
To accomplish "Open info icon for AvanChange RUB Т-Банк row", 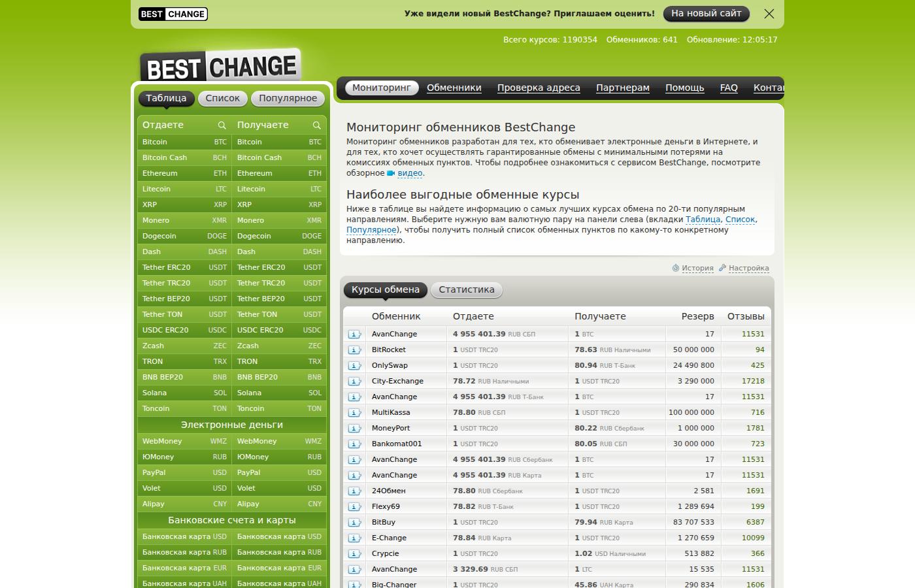I will click(354, 397).
